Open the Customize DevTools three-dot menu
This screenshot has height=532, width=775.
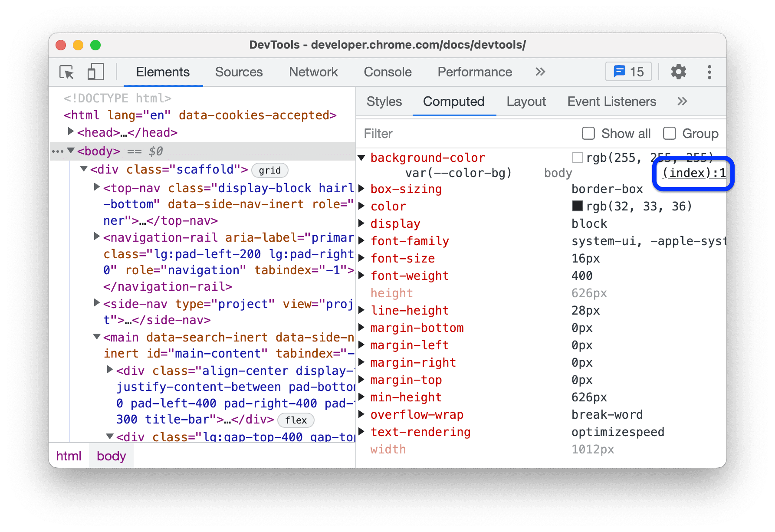click(x=709, y=72)
